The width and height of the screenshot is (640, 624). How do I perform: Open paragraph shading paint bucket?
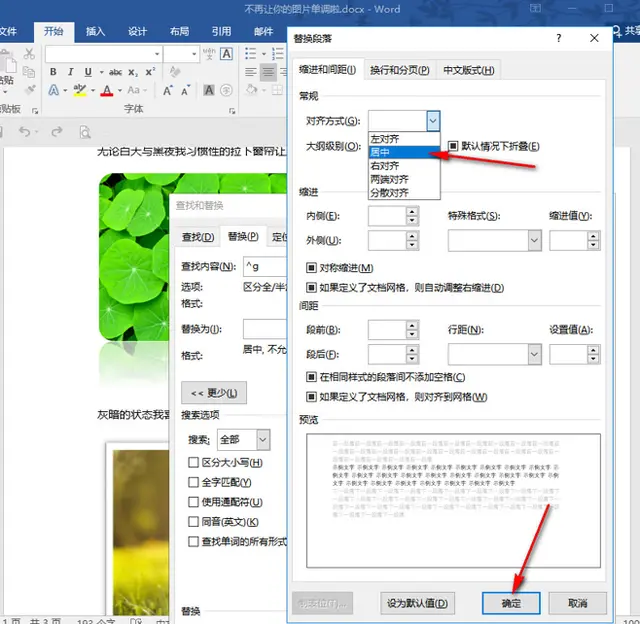point(252,90)
